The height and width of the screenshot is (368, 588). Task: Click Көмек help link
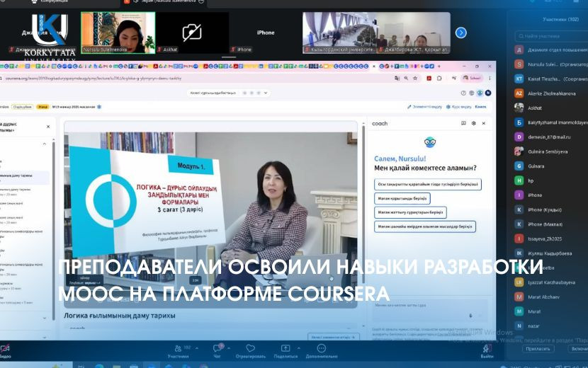click(480, 107)
